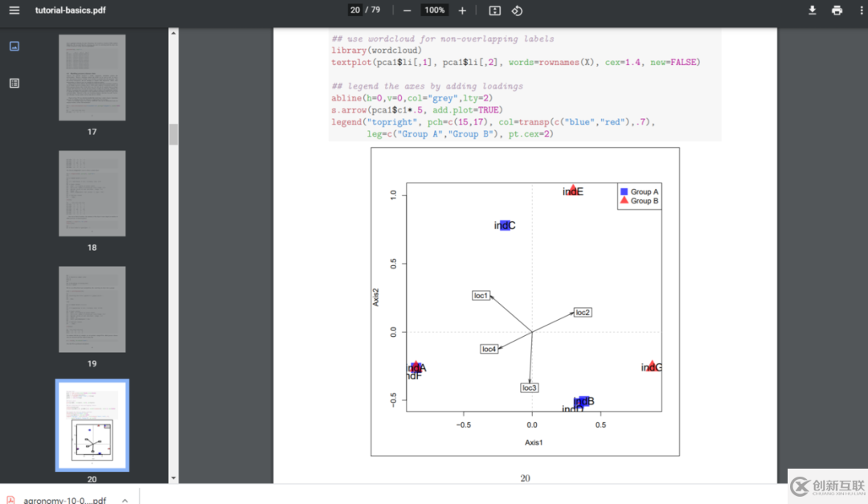
Task: Click the tutorial-basics.pdf title
Action: pyautogui.click(x=70, y=10)
